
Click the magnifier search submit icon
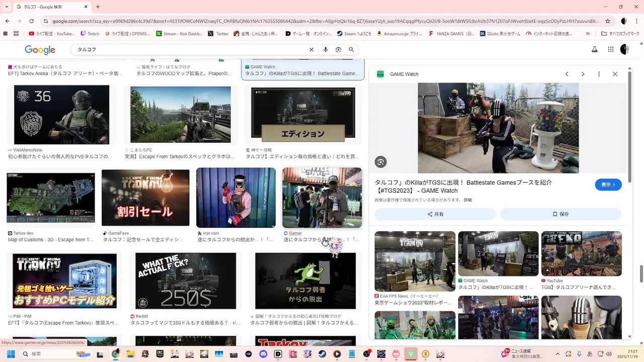click(x=352, y=50)
